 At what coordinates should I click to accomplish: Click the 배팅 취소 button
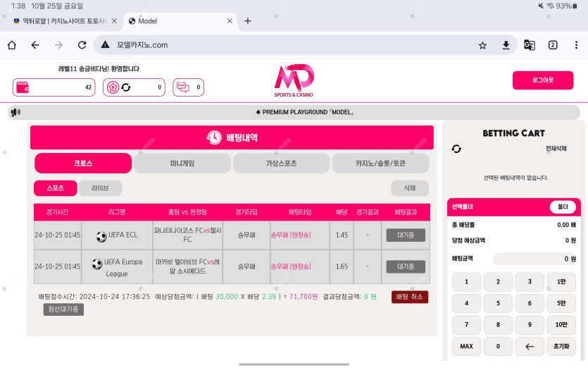pos(410,297)
